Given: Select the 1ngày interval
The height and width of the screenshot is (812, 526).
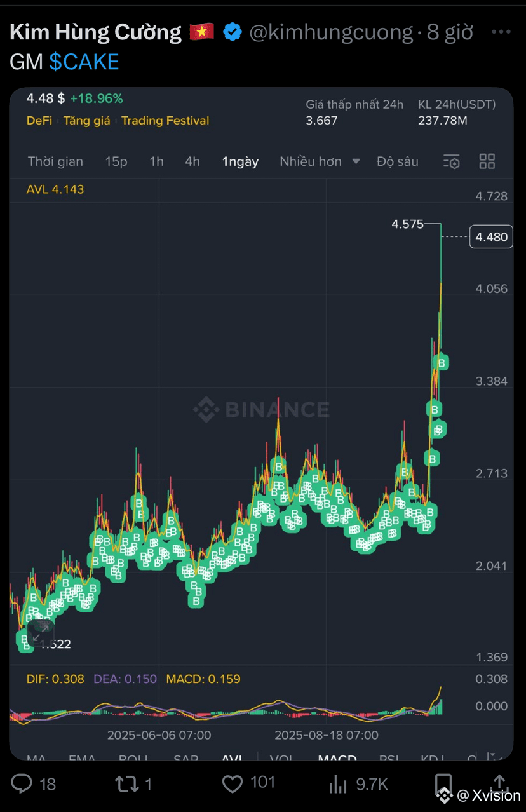Looking at the screenshot, I should pos(240,161).
